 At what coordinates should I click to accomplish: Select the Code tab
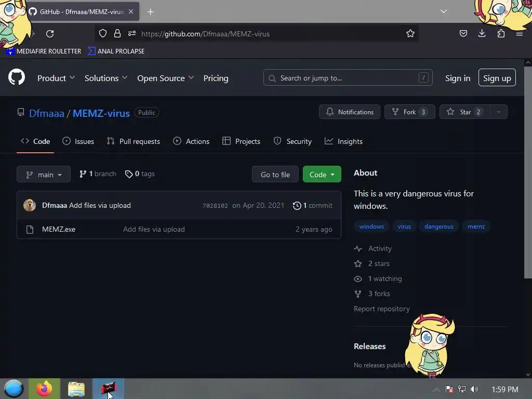point(35,141)
